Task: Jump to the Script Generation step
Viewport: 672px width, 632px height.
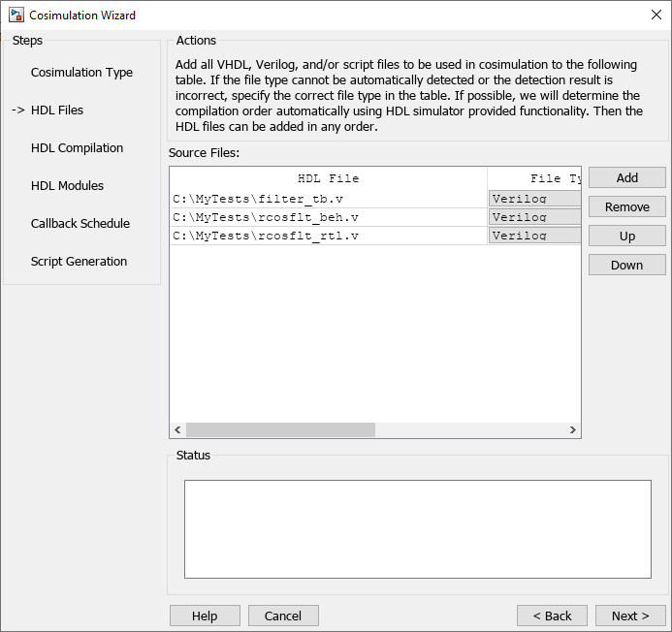Action: (x=79, y=262)
